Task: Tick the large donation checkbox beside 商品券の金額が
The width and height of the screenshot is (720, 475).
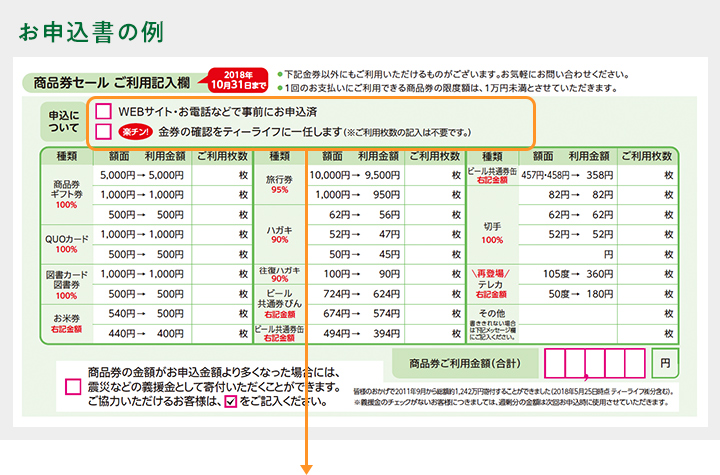Action: pos(73,386)
